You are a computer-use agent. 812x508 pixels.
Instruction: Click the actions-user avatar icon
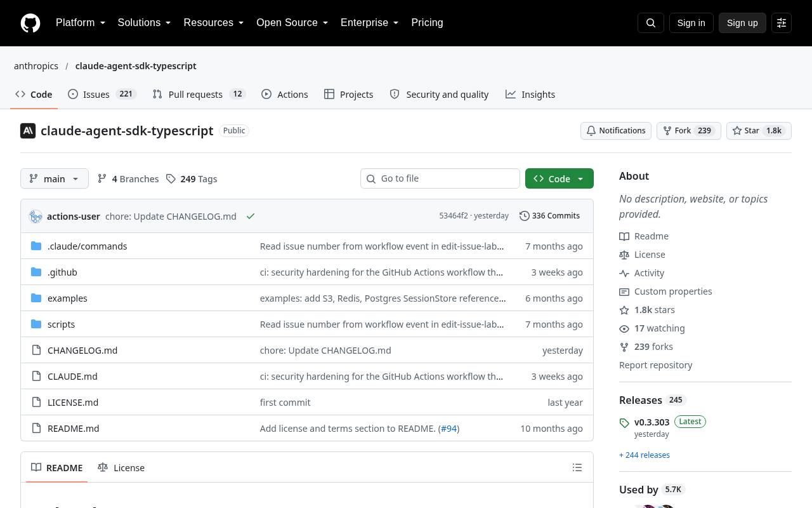click(36, 217)
